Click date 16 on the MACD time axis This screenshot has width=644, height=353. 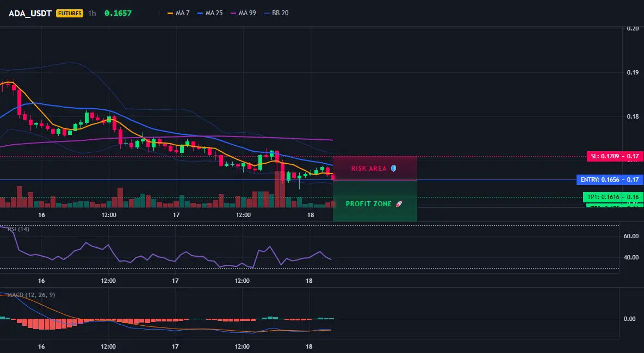[x=41, y=346]
